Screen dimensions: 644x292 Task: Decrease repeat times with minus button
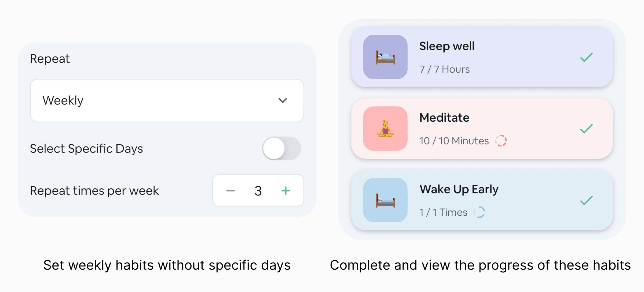click(230, 191)
